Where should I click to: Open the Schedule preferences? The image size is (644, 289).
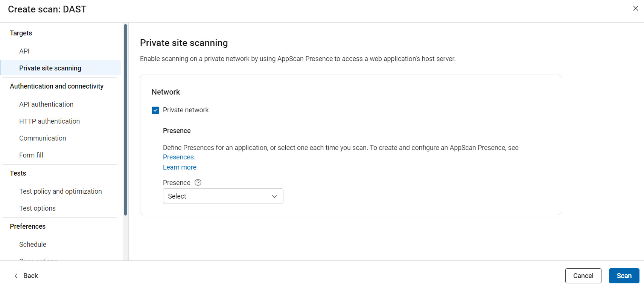pos(33,244)
